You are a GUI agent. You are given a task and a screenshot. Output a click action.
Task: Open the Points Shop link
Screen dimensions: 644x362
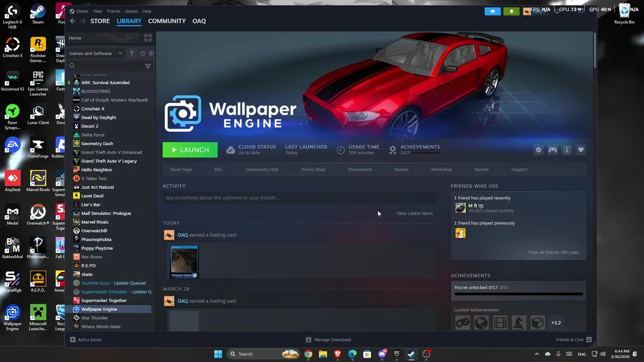coord(313,169)
